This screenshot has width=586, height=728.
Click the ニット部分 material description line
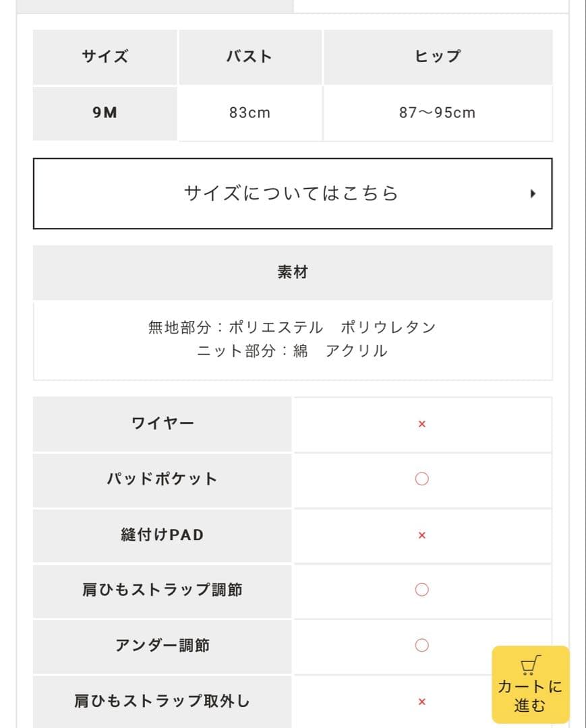[x=292, y=351]
